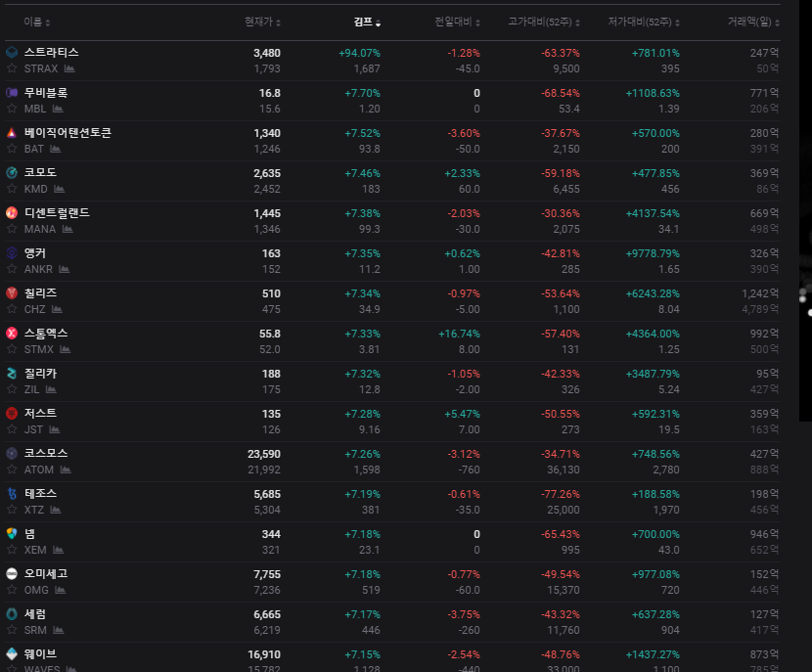The width and height of the screenshot is (812, 672).
Task: Open the 테조스 coin name
Action: point(40,493)
